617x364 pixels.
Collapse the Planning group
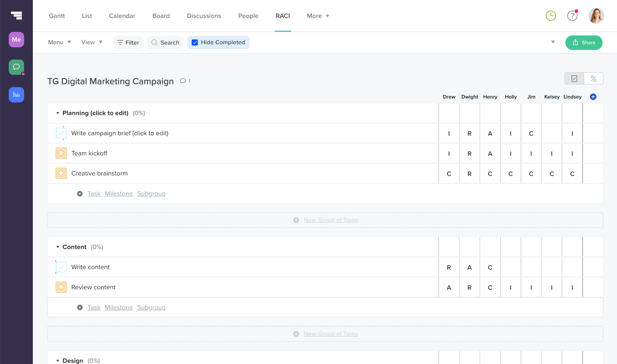58,113
